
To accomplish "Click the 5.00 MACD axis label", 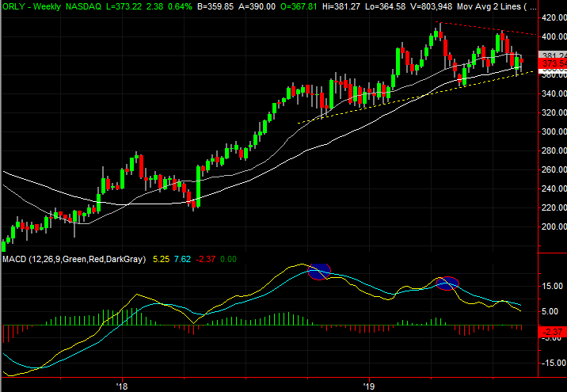I will pyautogui.click(x=550, y=312).
